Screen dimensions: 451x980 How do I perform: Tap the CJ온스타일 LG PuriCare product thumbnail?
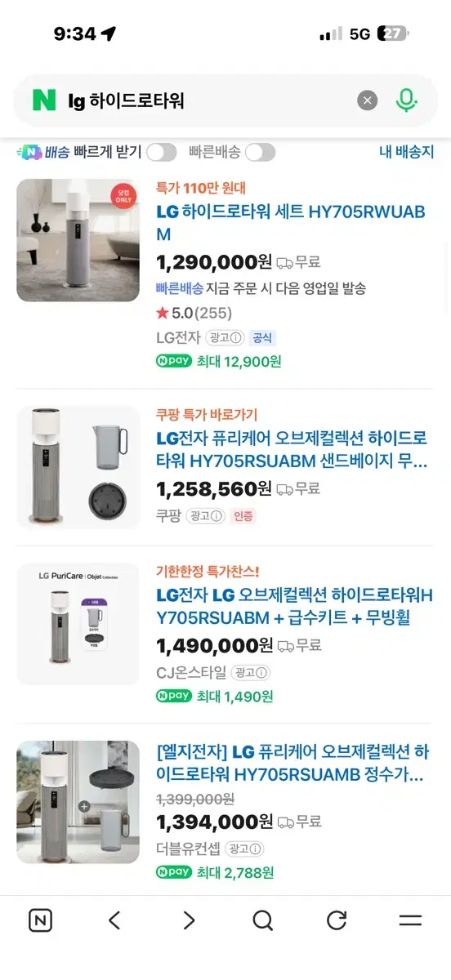coord(78,623)
